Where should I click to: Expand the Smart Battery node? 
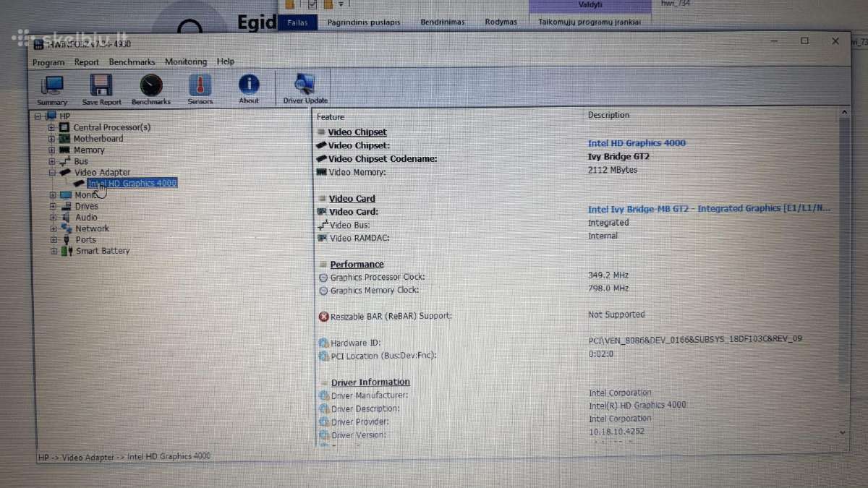pos(54,251)
